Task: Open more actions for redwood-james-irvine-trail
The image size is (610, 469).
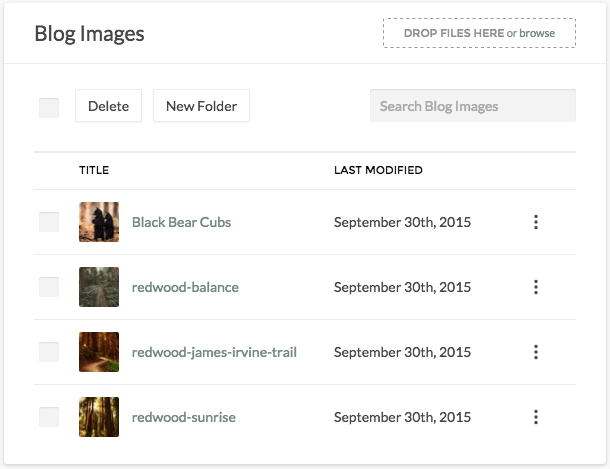Action: coord(536,352)
